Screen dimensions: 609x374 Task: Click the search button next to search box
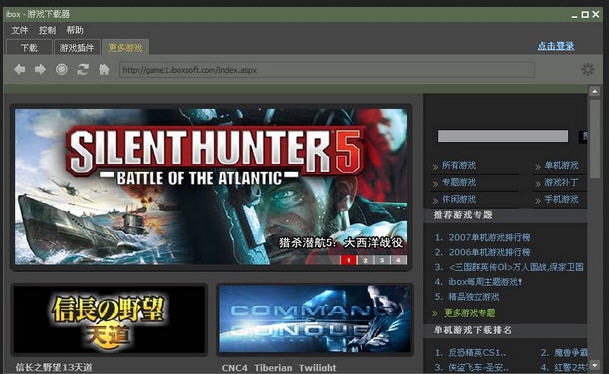[x=583, y=136]
